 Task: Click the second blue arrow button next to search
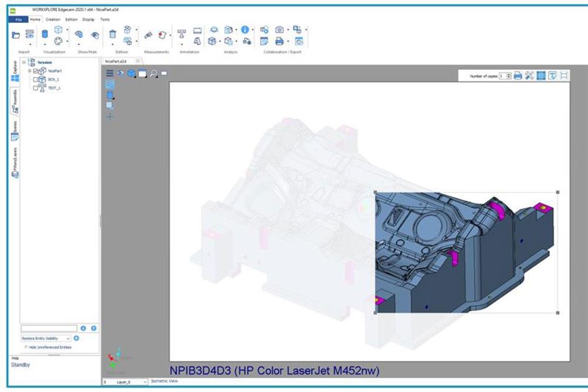[94, 328]
